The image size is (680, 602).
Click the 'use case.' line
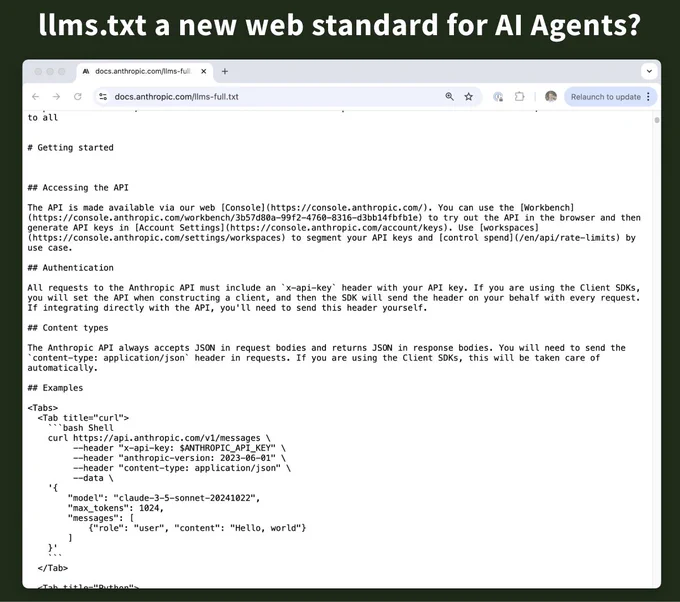[x=50, y=248]
